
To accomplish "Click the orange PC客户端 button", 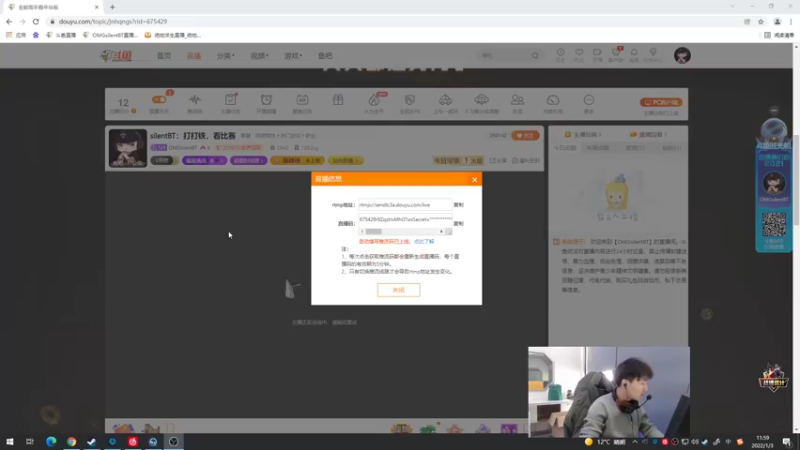I will [x=661, y=103].
